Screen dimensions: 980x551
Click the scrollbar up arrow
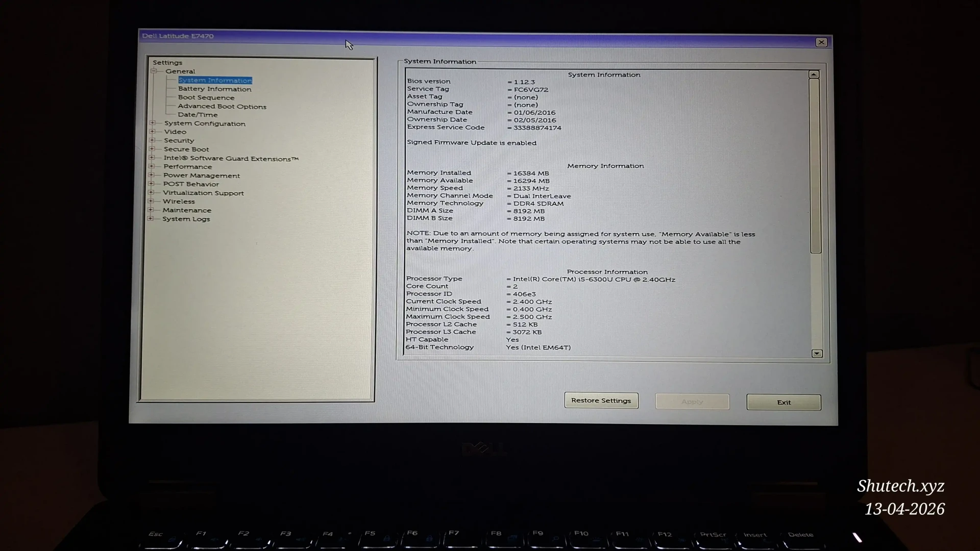pos(814,74)
